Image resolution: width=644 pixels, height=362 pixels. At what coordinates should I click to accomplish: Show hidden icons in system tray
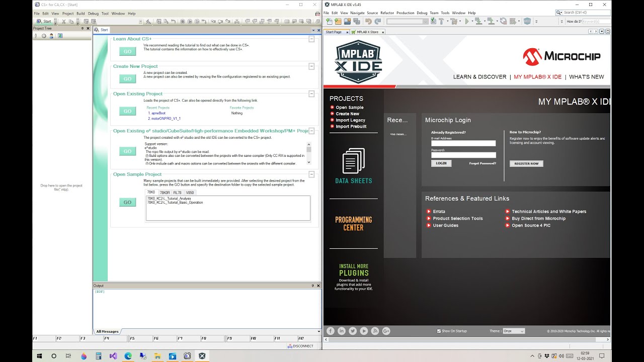click(532, 356)
